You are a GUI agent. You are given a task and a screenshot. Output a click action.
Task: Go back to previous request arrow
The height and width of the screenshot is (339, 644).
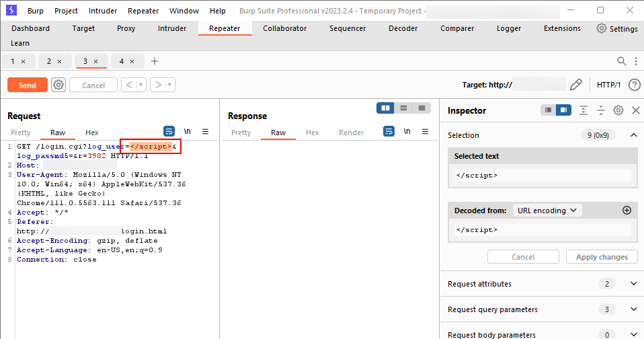129,85
